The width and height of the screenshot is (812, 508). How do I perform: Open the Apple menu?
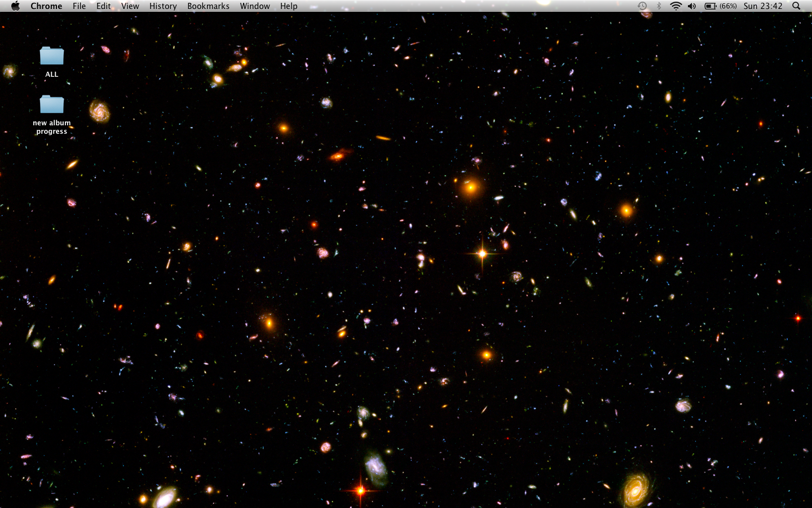point(15,6)
